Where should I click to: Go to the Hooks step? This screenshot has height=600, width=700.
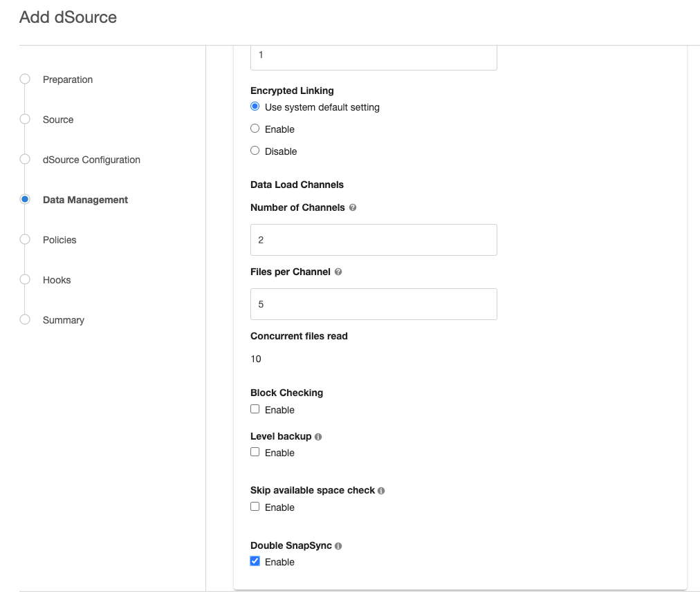pos(25,280)
